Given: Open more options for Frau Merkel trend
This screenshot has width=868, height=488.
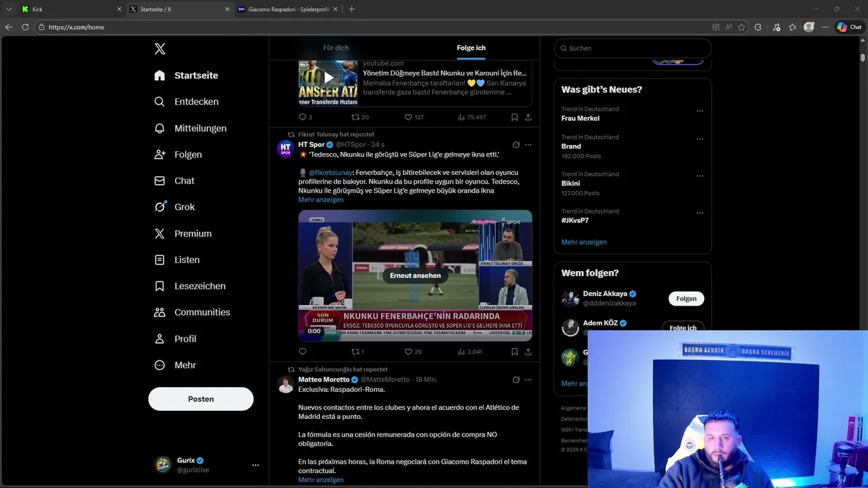Looking at the screenshot, I should [x=700, y=111].
